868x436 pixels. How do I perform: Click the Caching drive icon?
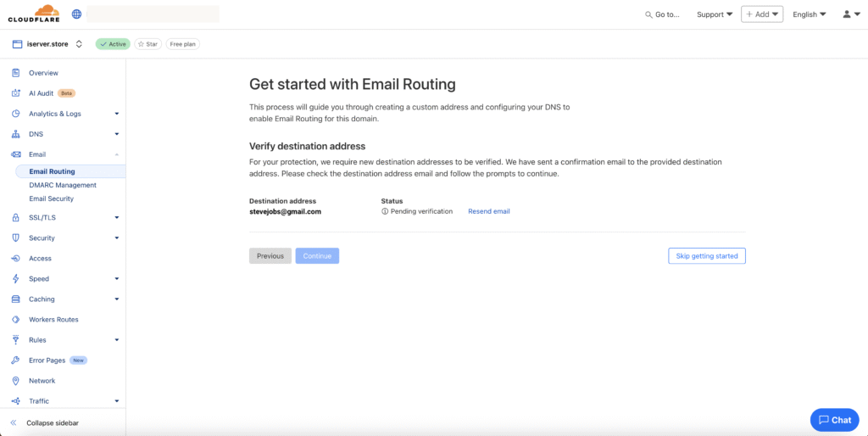coord(16,299)
